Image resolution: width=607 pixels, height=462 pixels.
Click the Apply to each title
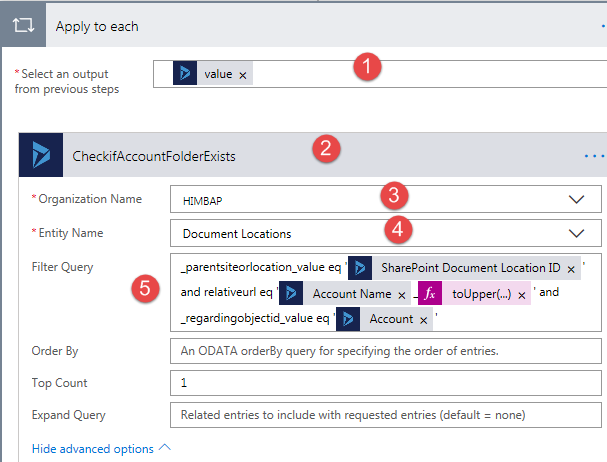point(97,26)
